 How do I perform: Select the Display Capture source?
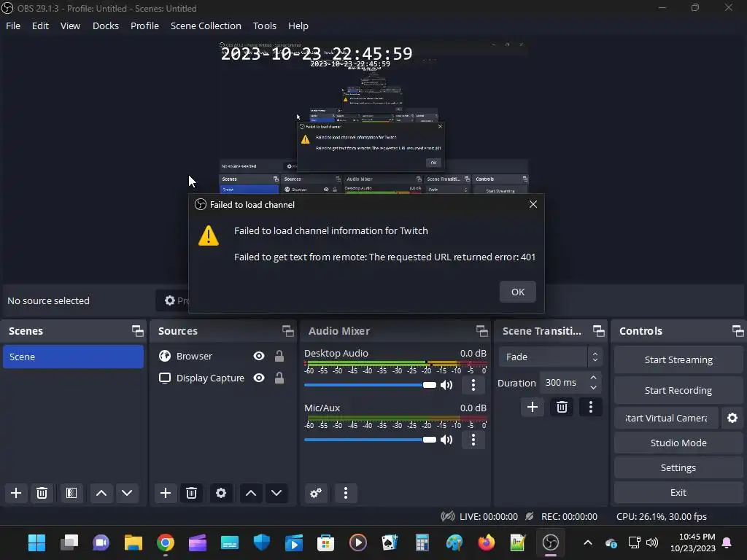(x=210, y=378)
